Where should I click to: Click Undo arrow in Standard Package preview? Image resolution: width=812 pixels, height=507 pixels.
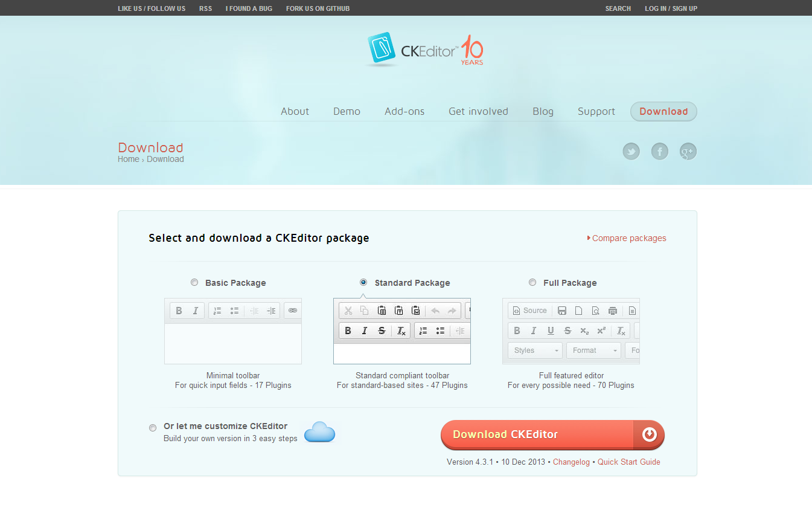click(435, 311)
